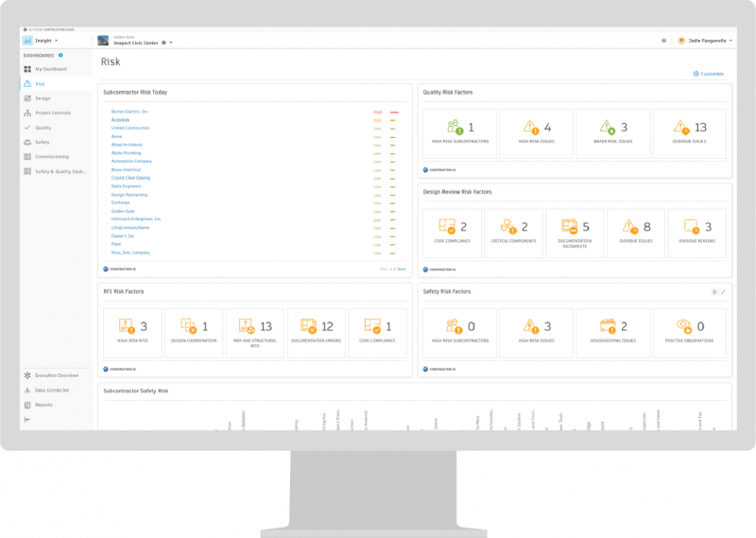
Task: Click the Data Connector download icon
Action: 27,390
